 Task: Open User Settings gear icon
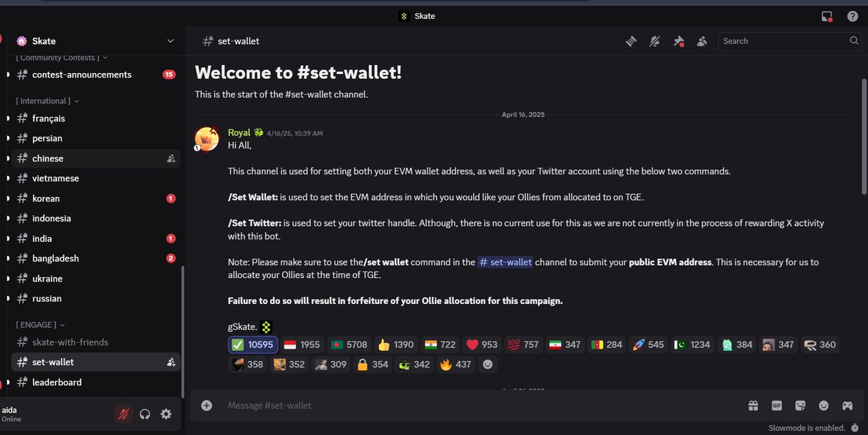tap(166, 414)
